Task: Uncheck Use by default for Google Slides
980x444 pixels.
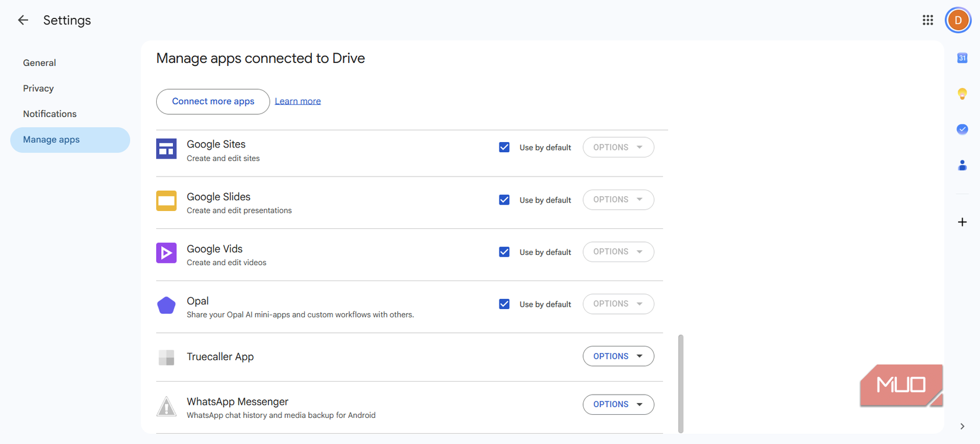Action: [x=504, y=200]
